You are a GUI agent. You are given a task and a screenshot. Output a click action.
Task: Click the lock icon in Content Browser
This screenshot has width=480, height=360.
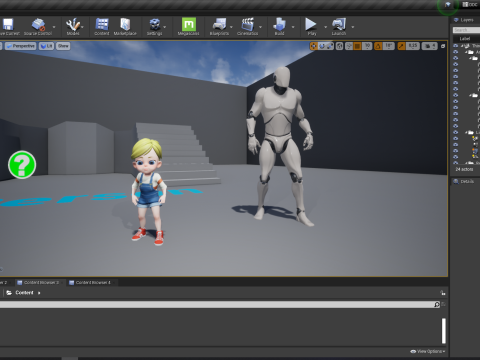tap(443, 293)
